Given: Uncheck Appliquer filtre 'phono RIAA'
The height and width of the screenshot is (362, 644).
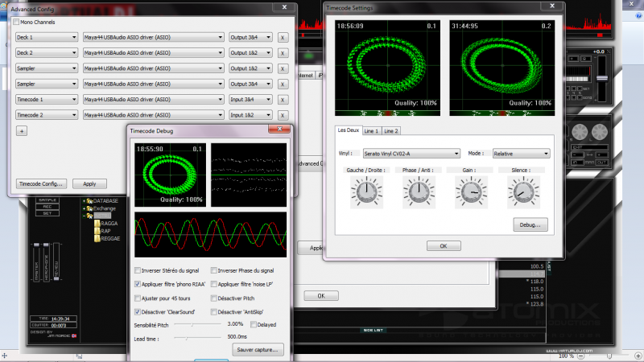Looking at the screenshot, I should pos(138,284).
